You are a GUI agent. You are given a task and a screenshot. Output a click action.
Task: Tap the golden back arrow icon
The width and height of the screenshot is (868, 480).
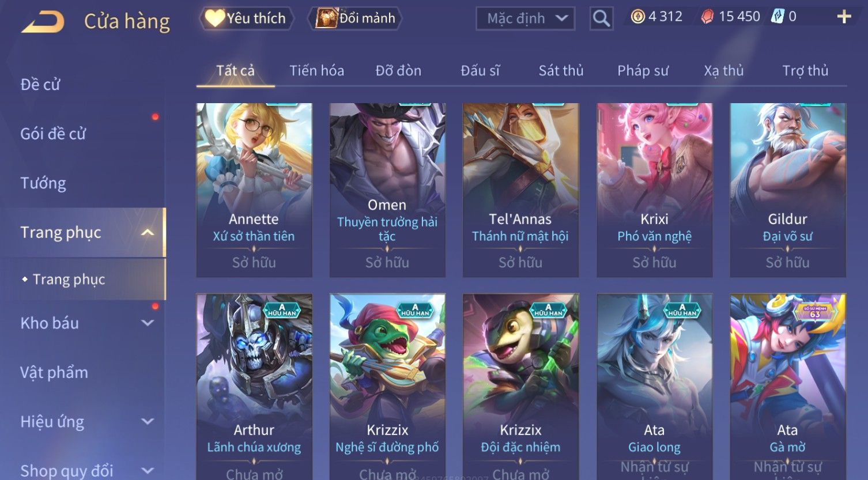coord(43,22)
